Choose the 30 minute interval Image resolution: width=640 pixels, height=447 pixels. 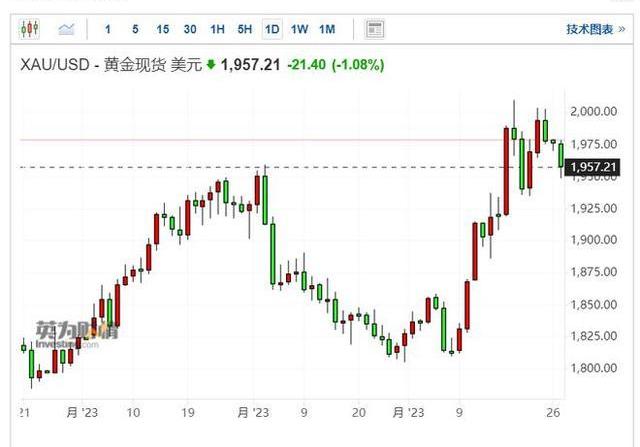click(x=190, y=29)
